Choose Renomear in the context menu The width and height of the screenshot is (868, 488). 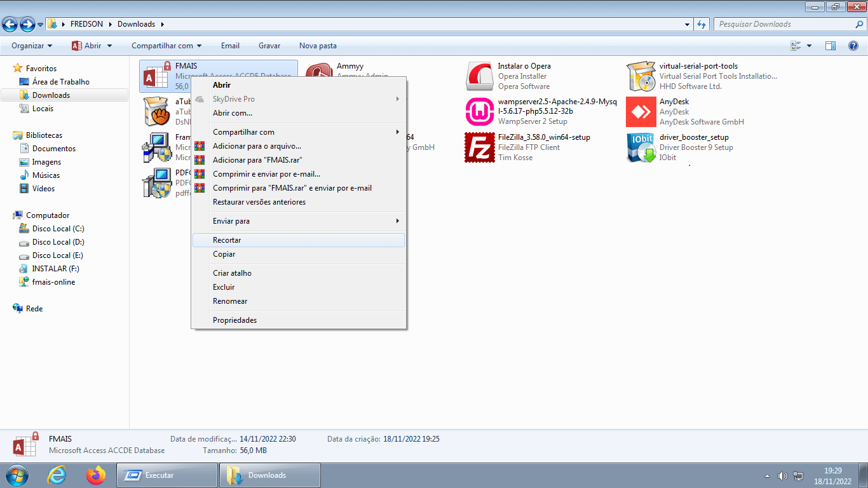click(x=299, y=301)
